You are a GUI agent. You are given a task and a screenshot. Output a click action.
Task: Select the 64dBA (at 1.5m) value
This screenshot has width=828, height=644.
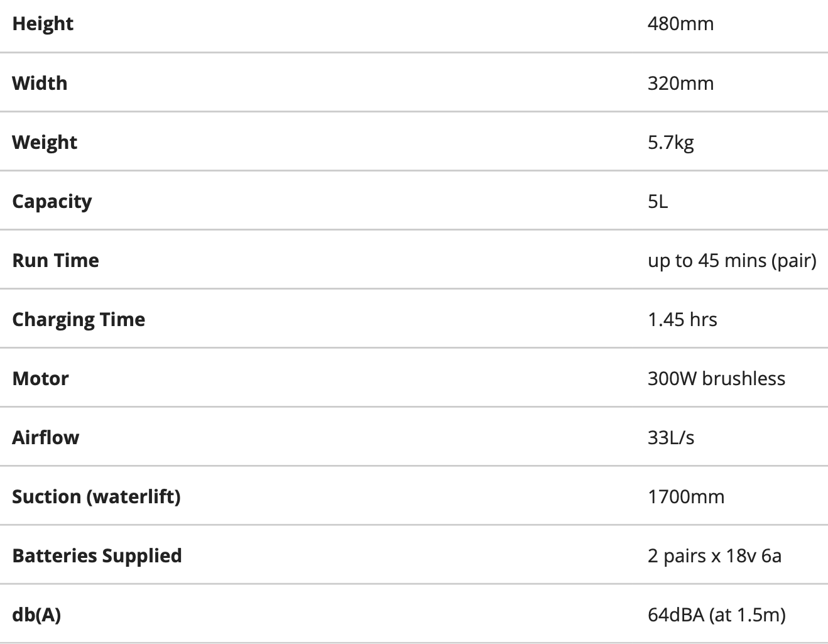716,614
